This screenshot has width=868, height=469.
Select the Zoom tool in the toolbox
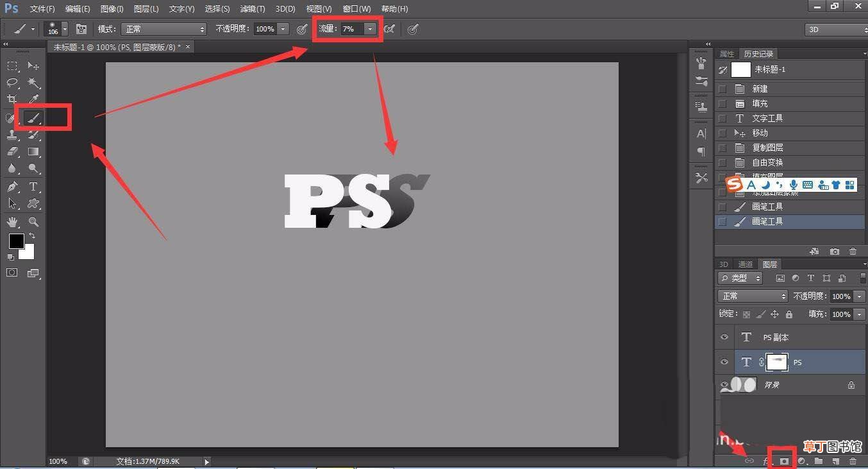click(33, 222)
